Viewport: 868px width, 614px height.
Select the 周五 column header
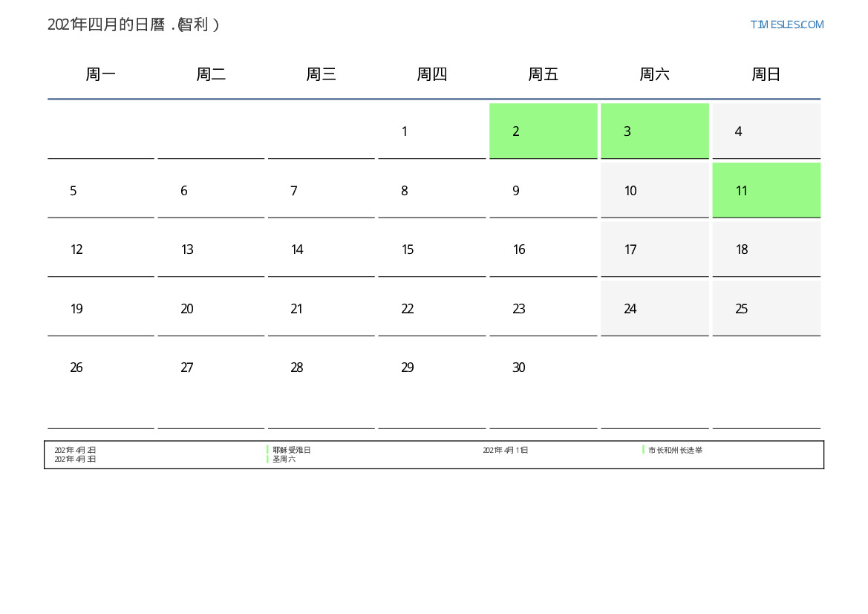click(543, 74)
